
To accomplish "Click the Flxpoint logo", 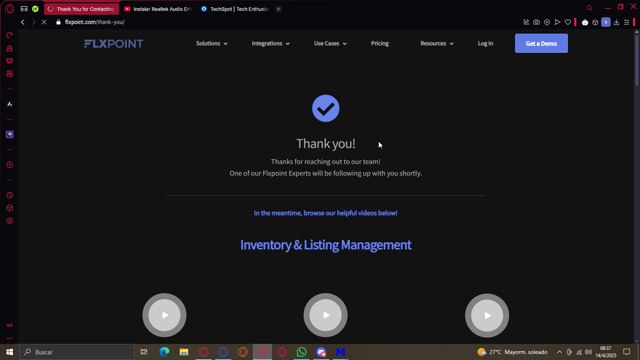I will [x=113, y=44].
